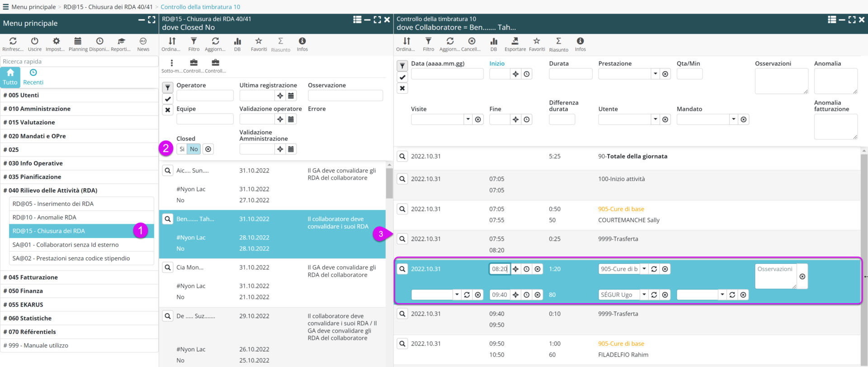
Task: Click the Filtro funnel in RDA panel
Action: coord(193,42)
